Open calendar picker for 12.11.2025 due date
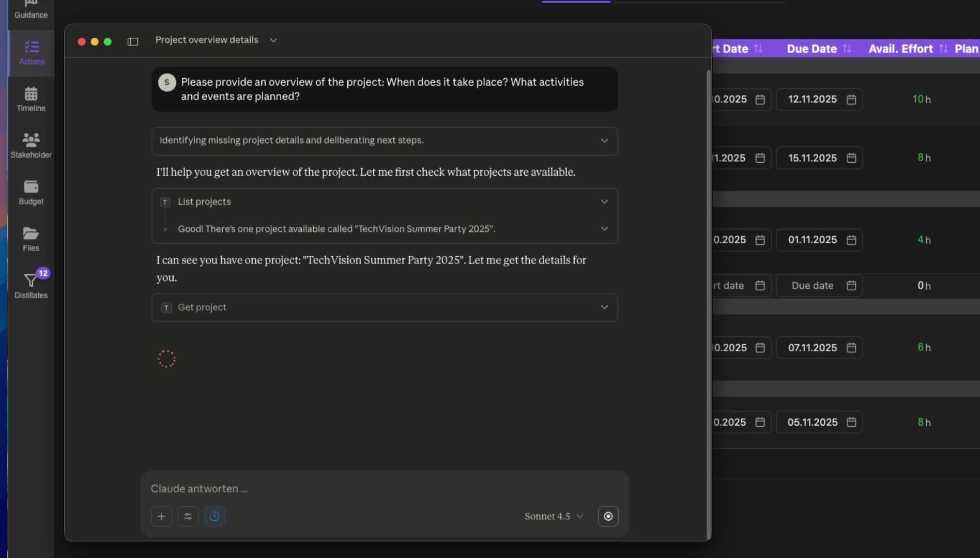The width and height of the screenshot is (980, 558). [851, 100]
